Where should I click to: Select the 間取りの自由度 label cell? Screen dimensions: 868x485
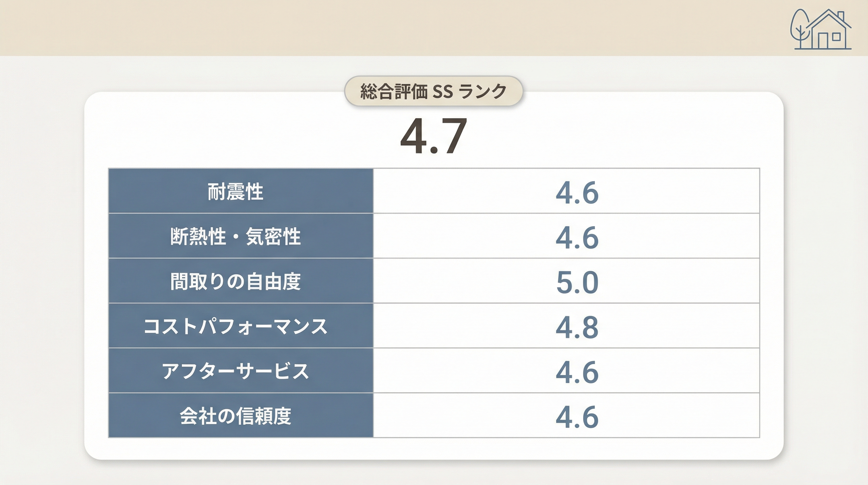(x=235, y=281)
